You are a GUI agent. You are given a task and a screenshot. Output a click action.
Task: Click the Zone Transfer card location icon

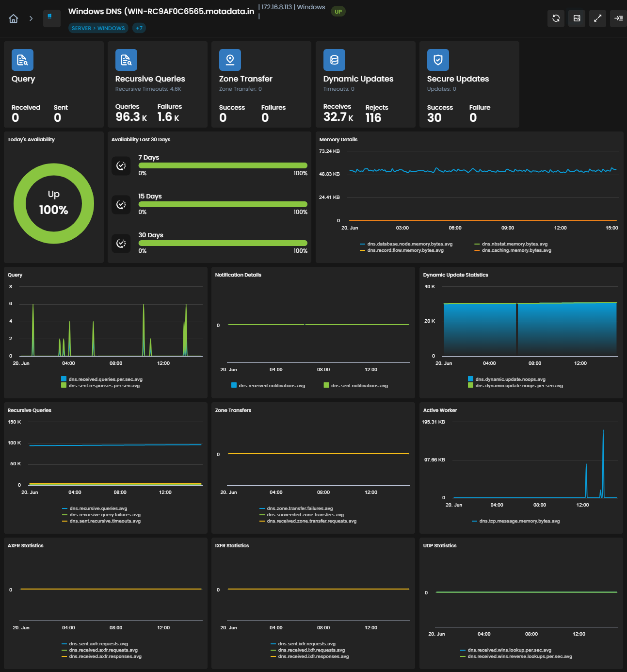click(x=230, y=60)
